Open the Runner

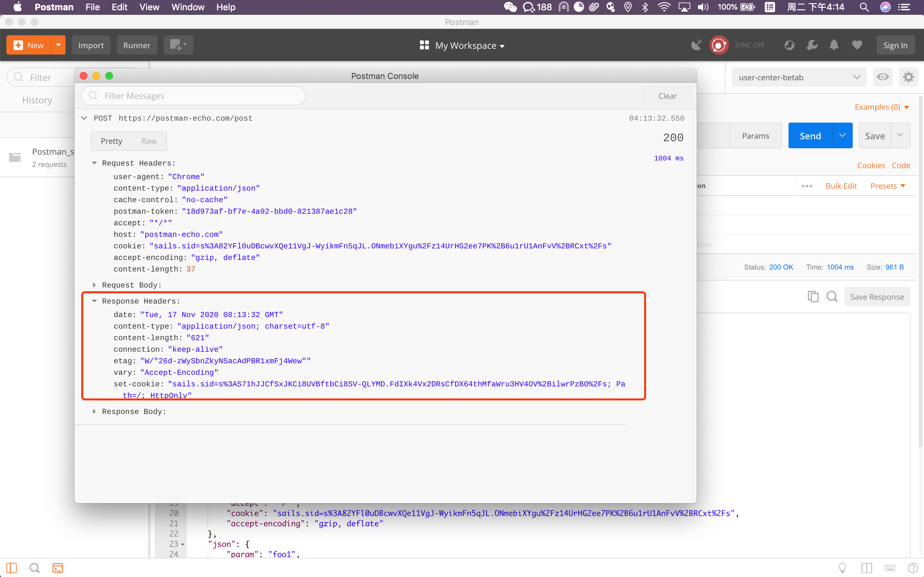[x=137, y=45]
